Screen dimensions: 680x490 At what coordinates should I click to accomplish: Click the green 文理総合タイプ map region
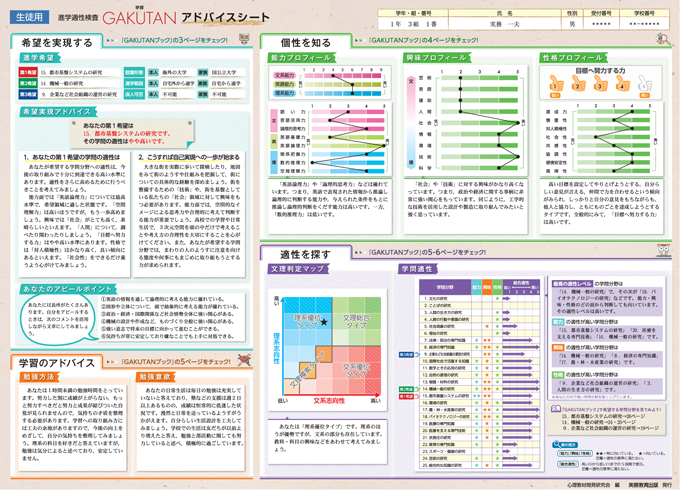356,321
